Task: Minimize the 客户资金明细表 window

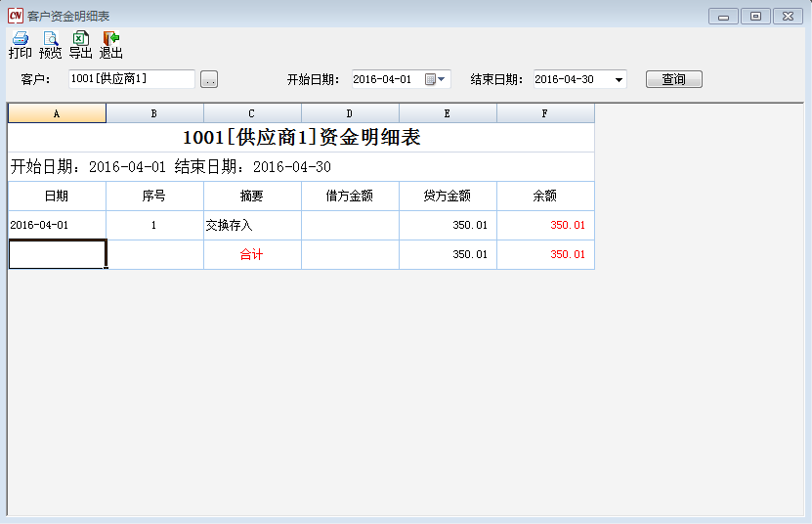Action: pyautogui.click(x=723, y=16)
